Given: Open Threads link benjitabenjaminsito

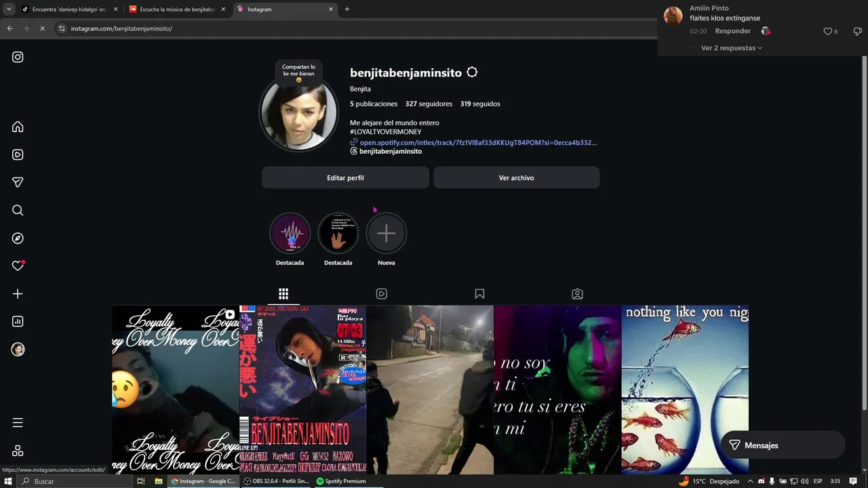Looking at the screenshot, I should tap(391, 151).
